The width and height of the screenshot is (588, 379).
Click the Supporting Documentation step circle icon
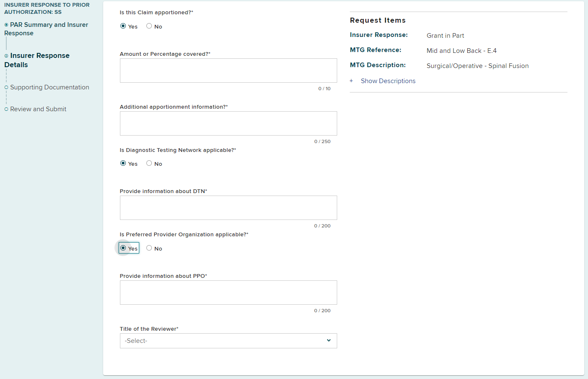pyautogui.click(x=6, y=87)
